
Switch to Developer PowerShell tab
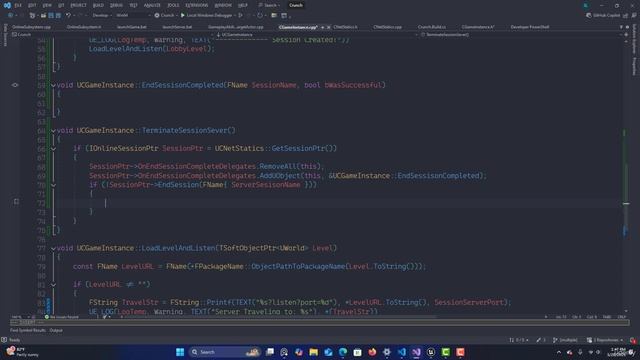point(530,27)
